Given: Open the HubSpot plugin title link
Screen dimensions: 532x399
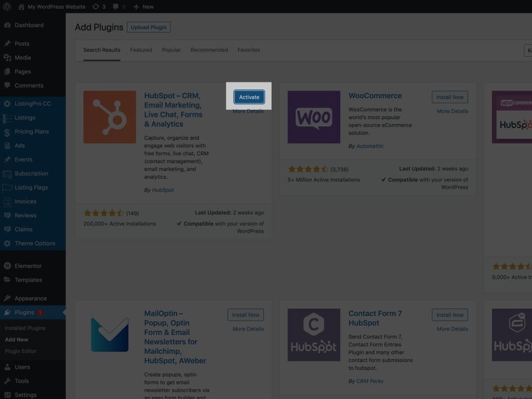Looking at the screenshot, I should (174, 110).
